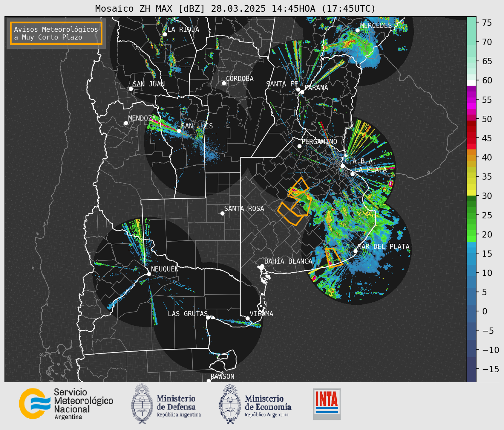Click the Mercedes city marker dot
This screenshot has height=430, width=504.
click(358, 30)
